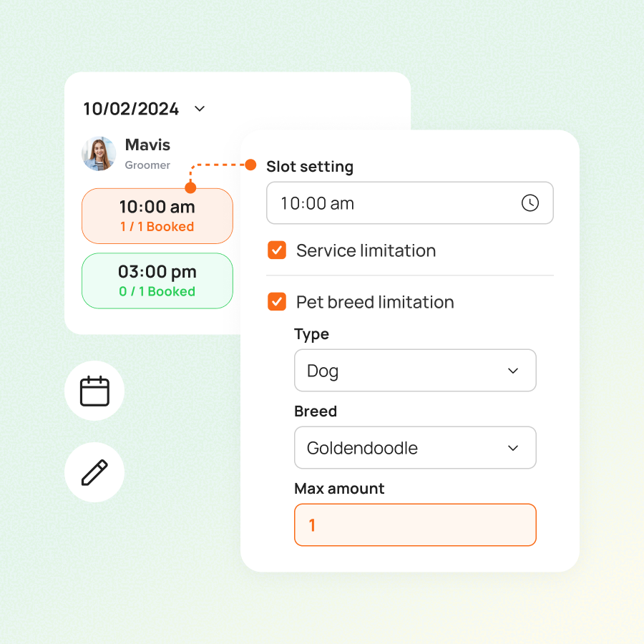Select the 10:00 am booked slot
This screenshot has height=644, width=644.
click(x=157, y=215)
